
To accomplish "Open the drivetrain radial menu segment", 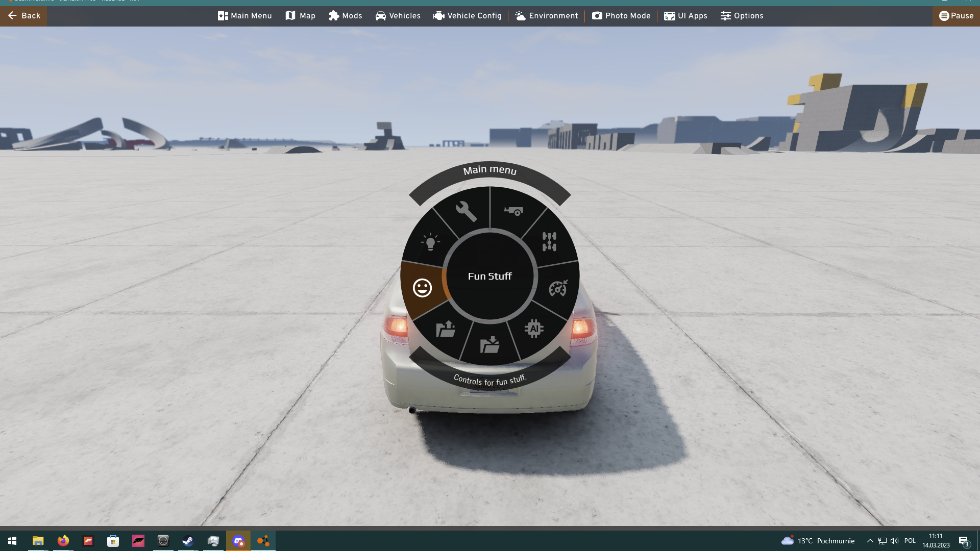I will click(549, 242).
